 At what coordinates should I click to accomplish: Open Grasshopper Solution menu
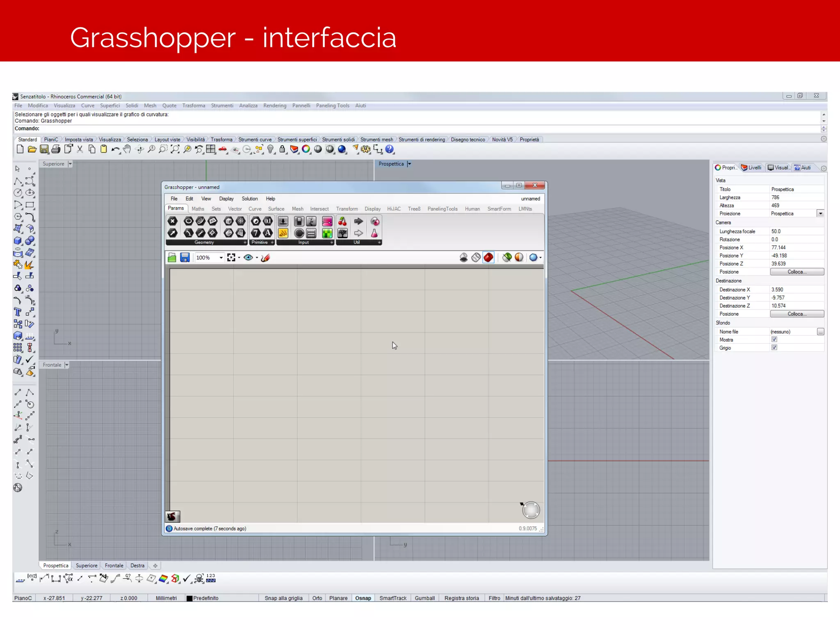[250, 199]
